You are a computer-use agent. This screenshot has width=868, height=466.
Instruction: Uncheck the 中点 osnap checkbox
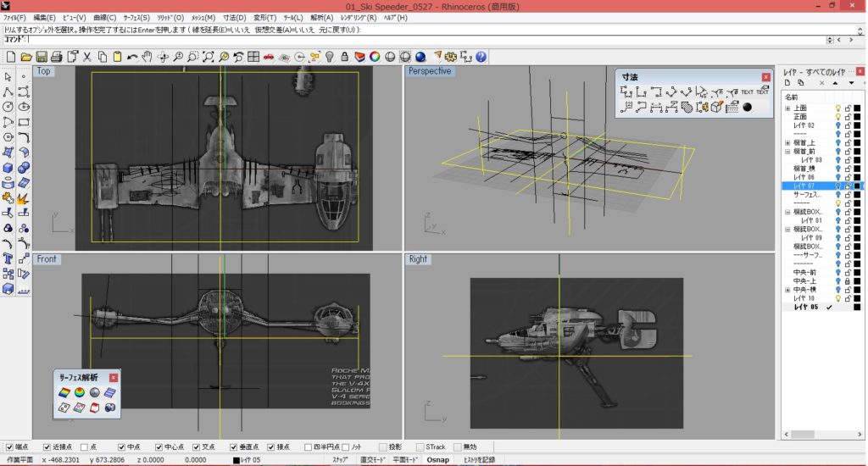122,447
